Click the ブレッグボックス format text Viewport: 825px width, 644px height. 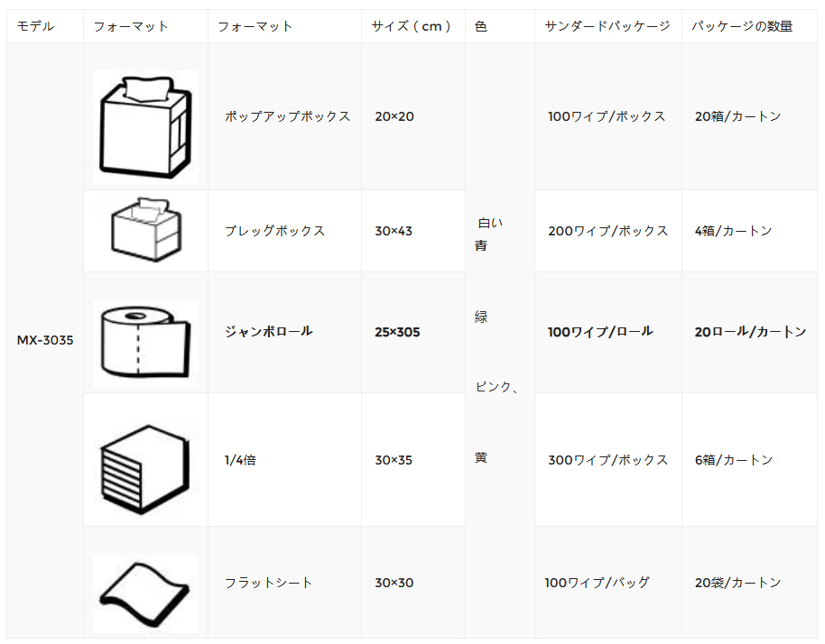tap(274, 231)
